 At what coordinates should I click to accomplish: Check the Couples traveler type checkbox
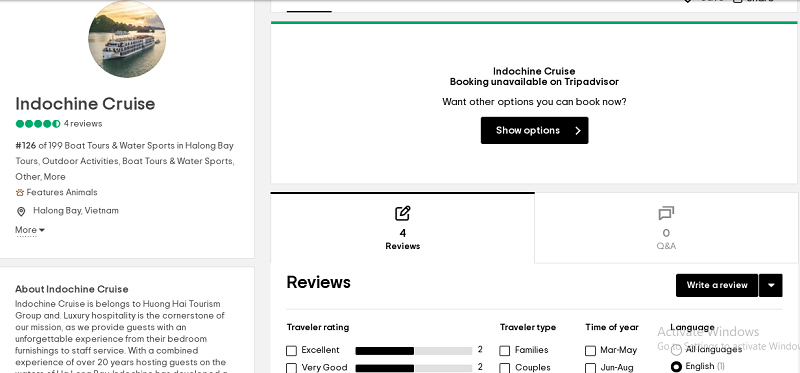tap(505, 368)
